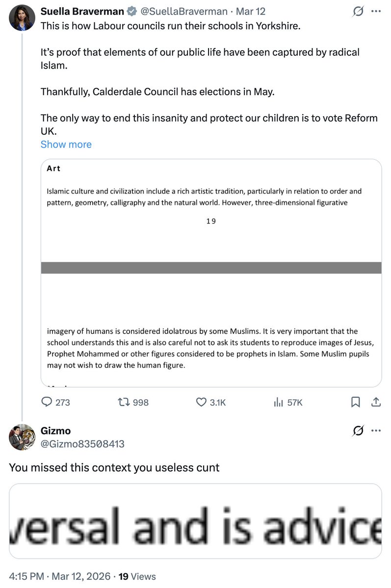Open the @SuellaBraverman handle

pos(184,11)
